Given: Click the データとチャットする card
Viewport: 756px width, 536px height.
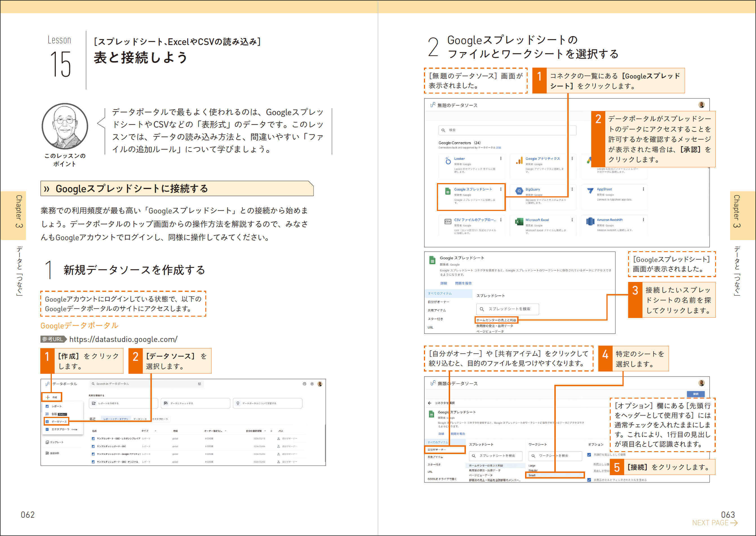Looking at the screenshot, I should point(195,403).
